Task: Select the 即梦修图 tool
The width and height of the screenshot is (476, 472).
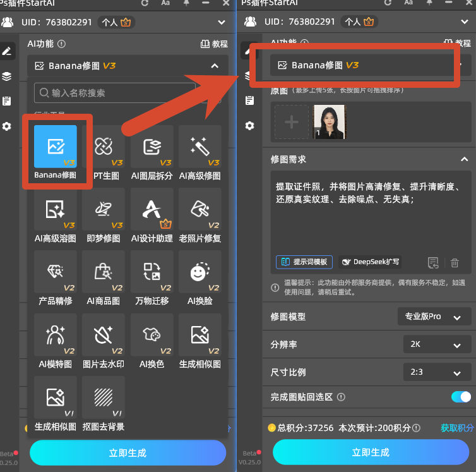Action: [104, 209]
